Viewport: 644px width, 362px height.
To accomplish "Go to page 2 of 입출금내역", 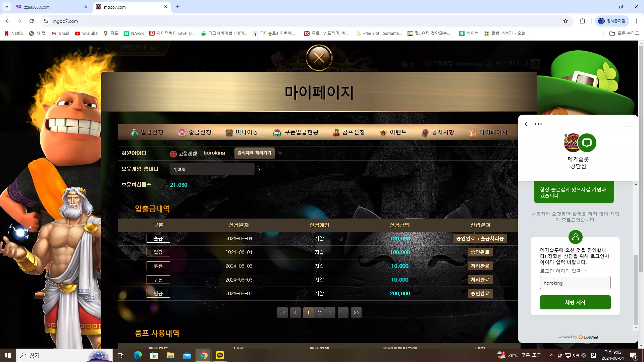I will click(319, 313).
